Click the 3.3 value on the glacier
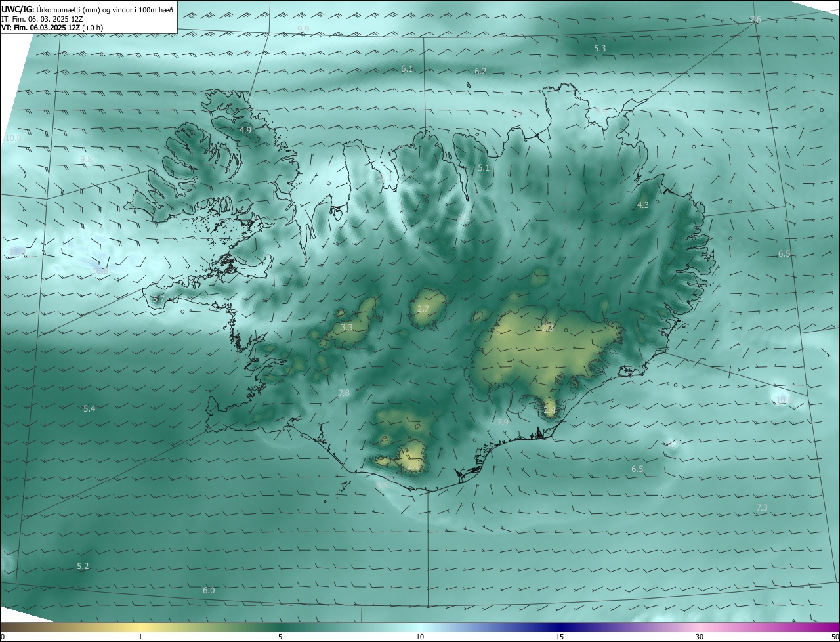This screenshot has height=642, width=840. point(347,327)
